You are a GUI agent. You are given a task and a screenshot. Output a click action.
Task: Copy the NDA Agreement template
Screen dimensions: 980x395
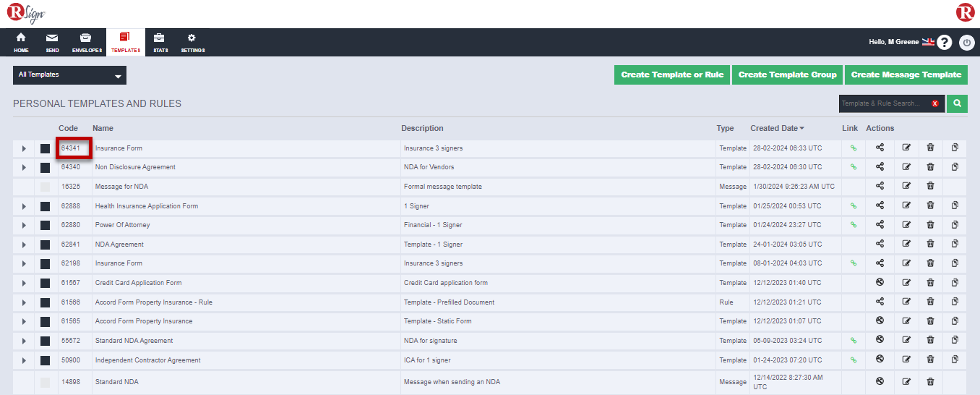point(955,244)
